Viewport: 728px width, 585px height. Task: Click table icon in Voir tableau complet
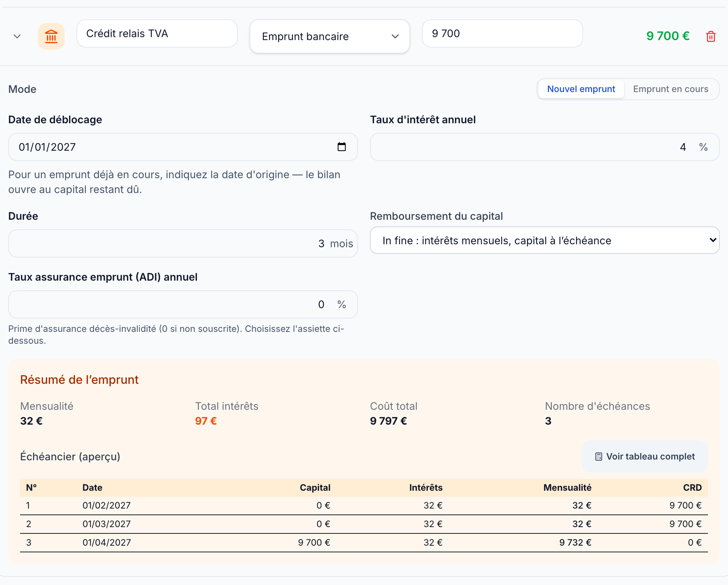599,457
